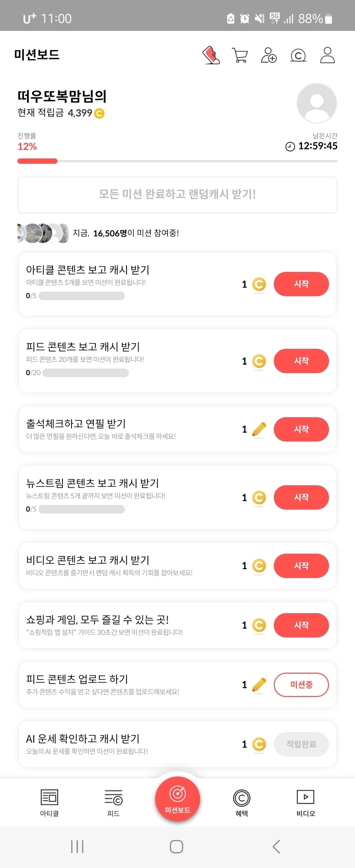Switch to the 피드 tab
The height and width of the screenshot is (868, 355).
click(113, 803)
